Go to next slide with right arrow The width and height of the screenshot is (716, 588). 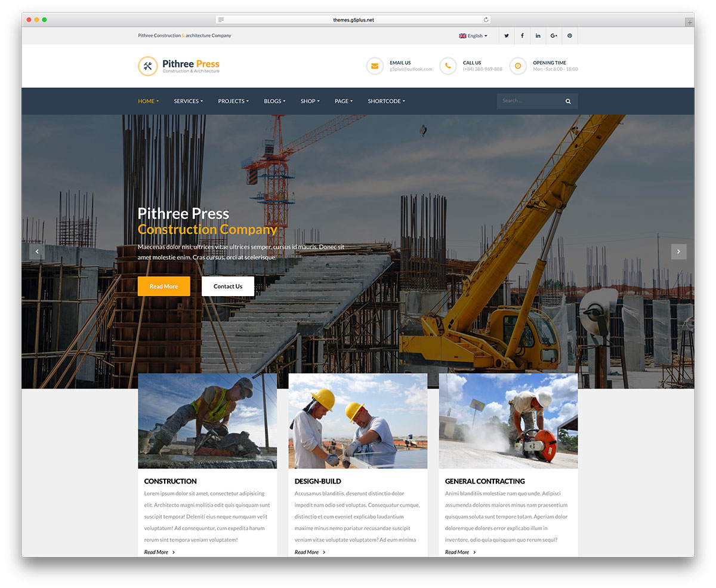[678, 252]
